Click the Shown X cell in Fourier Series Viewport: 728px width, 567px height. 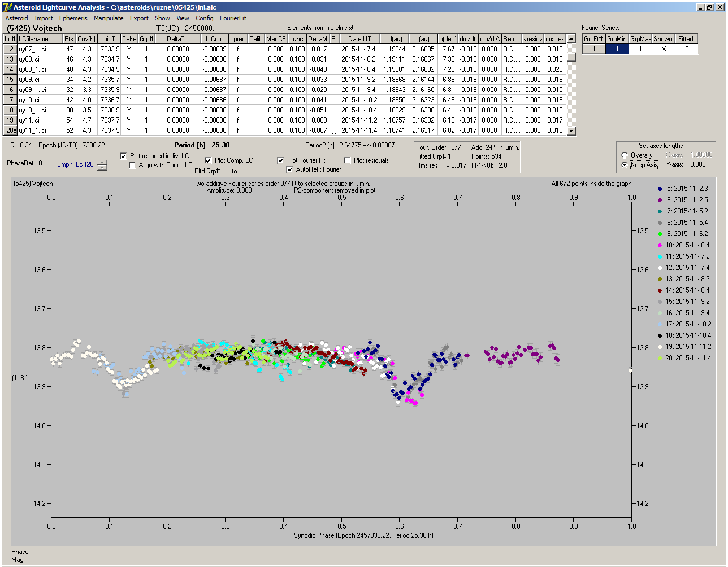pyautogui.click(x=664, y=49)
